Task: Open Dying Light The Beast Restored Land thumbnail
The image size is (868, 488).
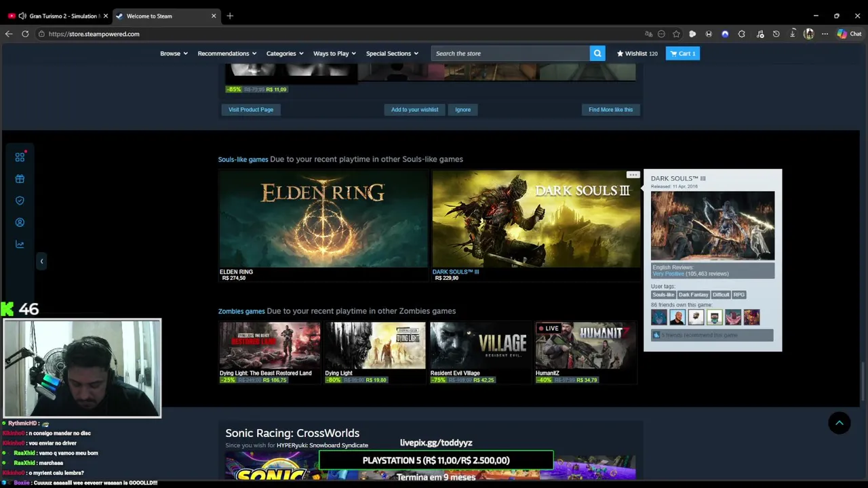Action: click(x=269, y=345)
